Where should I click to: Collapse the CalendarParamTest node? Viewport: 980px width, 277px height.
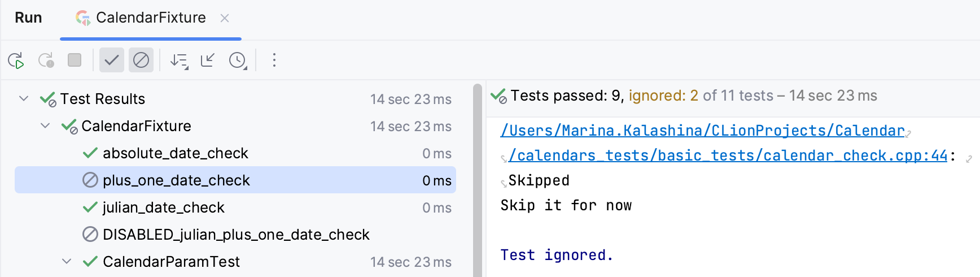(67, 261)
